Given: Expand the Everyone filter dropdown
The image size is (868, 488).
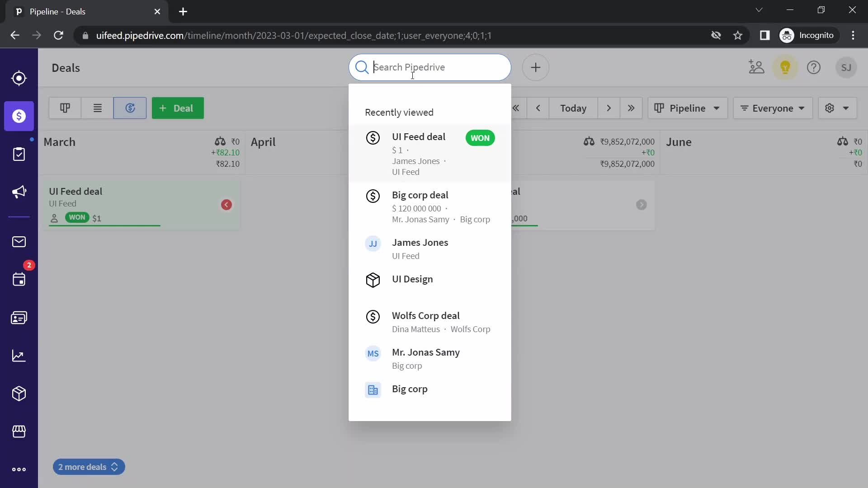Looking at the screenshot, I should pyautogui.click(x=773, y=108).
